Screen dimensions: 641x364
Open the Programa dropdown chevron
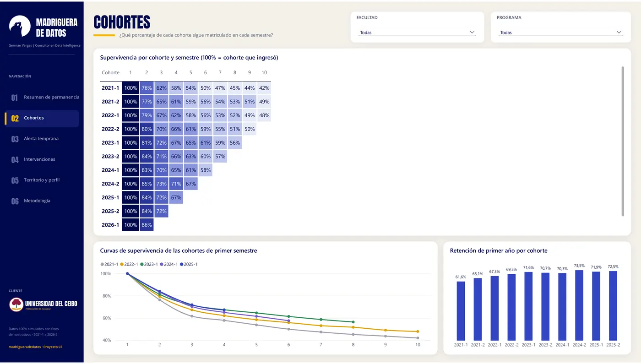[619, 33]
